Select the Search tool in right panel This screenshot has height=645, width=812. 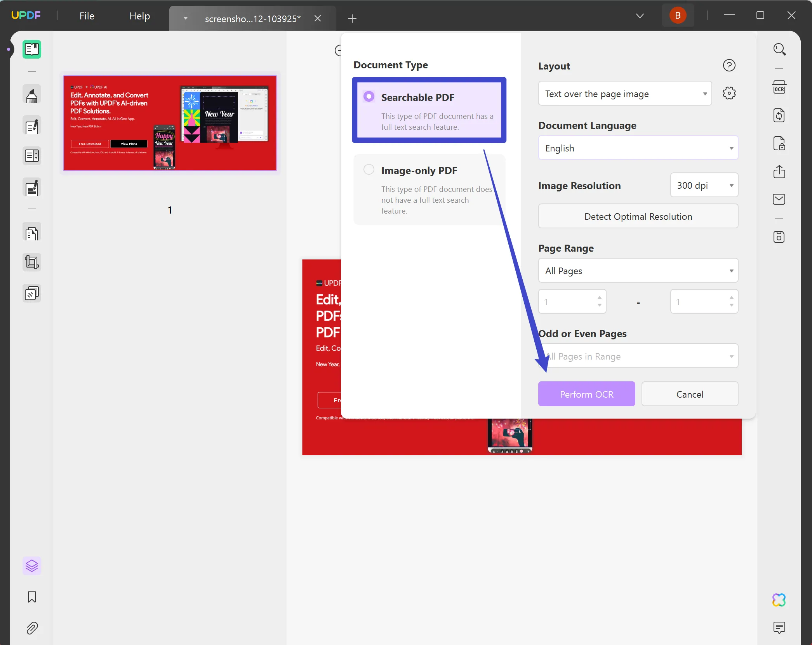pyautogui.click(x=781, y=49)
